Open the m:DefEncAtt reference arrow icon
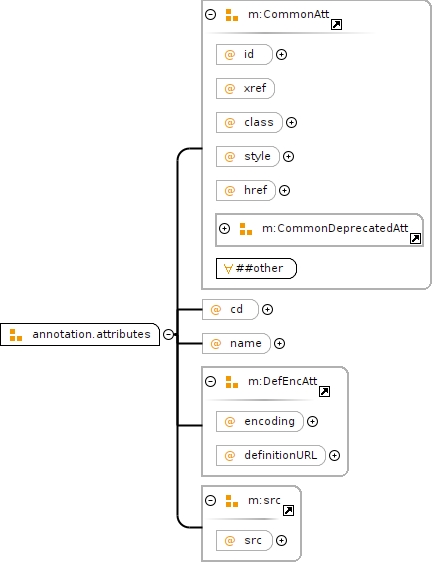Image resolution: width=433 pixels, height=563 pixels. (325, 391)
